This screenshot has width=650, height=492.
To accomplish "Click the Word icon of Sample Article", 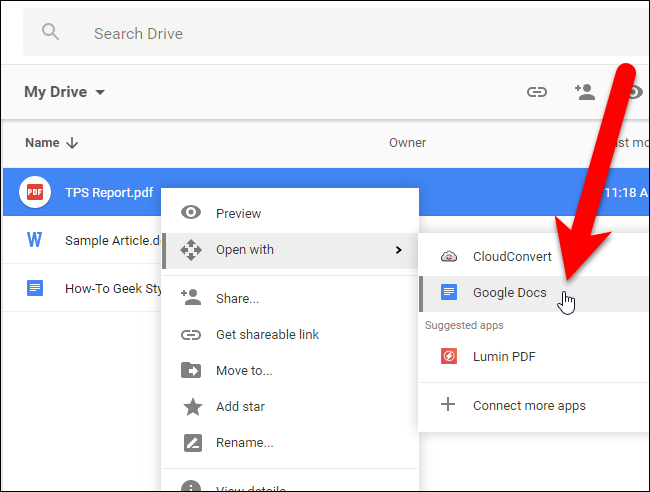I will pos(36,240).
